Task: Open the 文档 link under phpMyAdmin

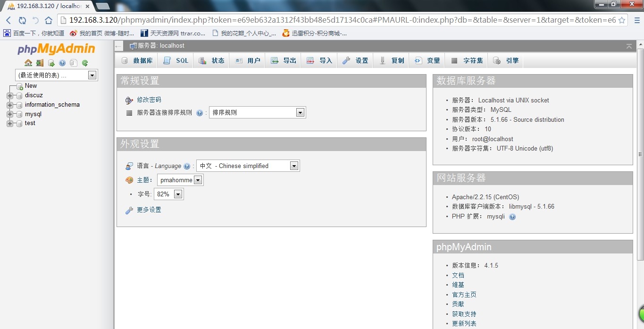Action: (x=458, y=275)
